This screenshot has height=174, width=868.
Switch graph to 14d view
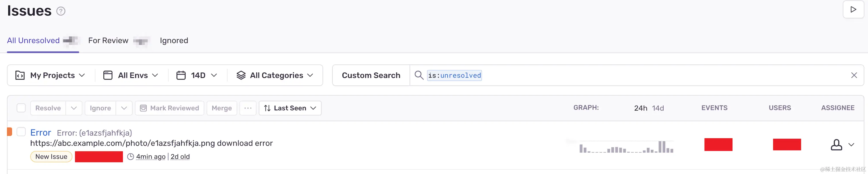pyautogui.click(x=658, y=108)
